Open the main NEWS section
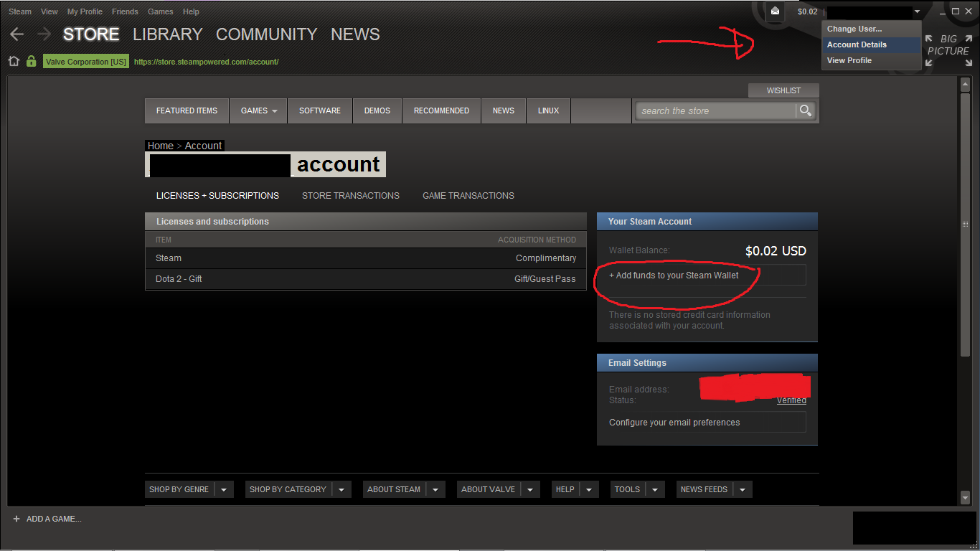 tap(355, 34)
